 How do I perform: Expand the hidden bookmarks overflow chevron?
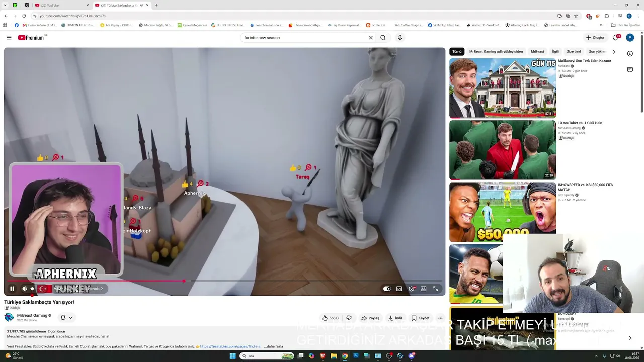(x=601, y=25)
